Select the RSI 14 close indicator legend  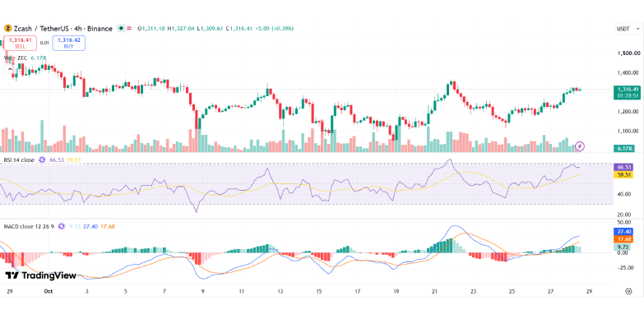point(19,160)
